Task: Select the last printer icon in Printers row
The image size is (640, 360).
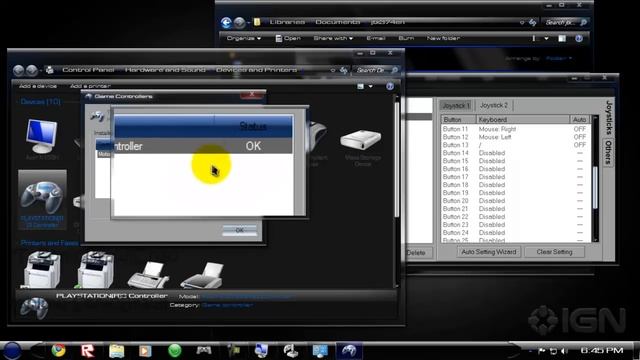Action: [202, 275]
